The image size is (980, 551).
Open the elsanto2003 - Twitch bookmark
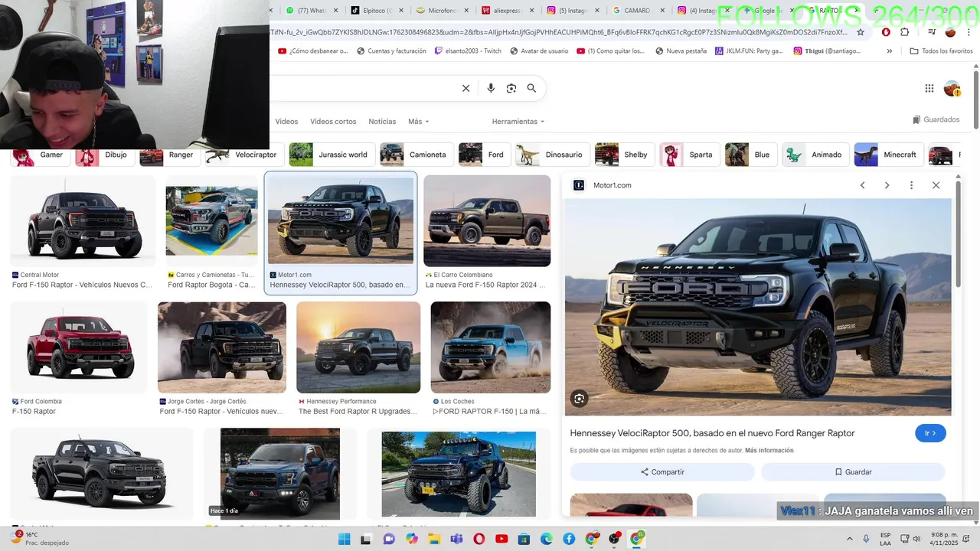coord(467,51)
